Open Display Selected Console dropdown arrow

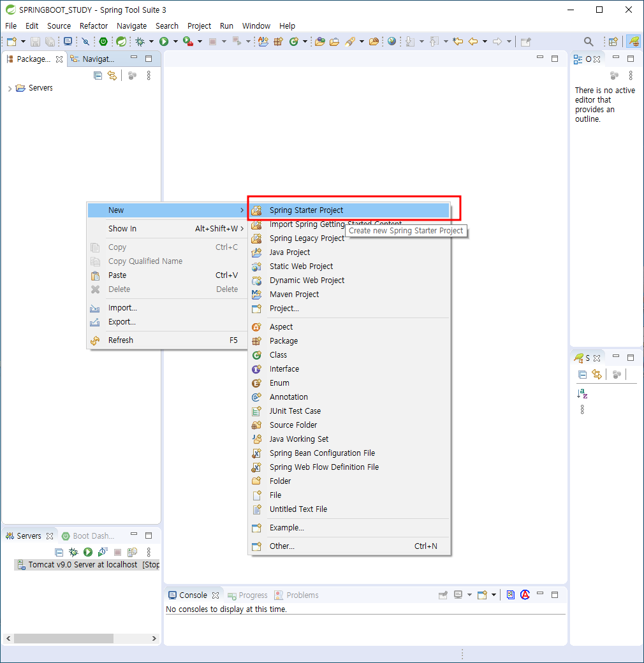[469, 595]
